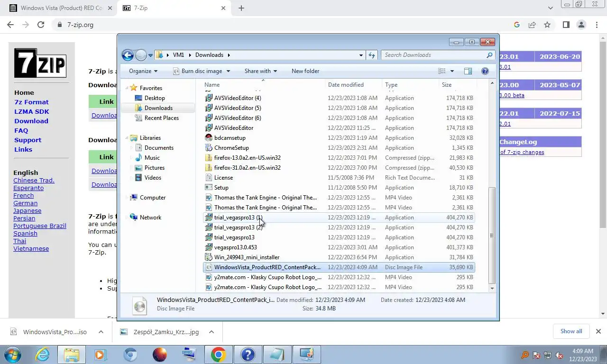Select the trial_vegaspro13 (2) file
The width and height of the screenshot is (607, 364).
click(239, 227)
